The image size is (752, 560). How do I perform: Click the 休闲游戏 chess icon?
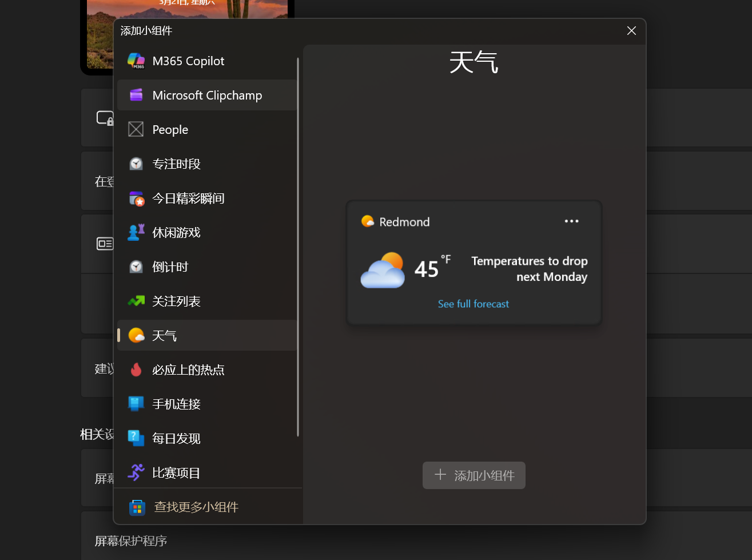pos(136,232)
